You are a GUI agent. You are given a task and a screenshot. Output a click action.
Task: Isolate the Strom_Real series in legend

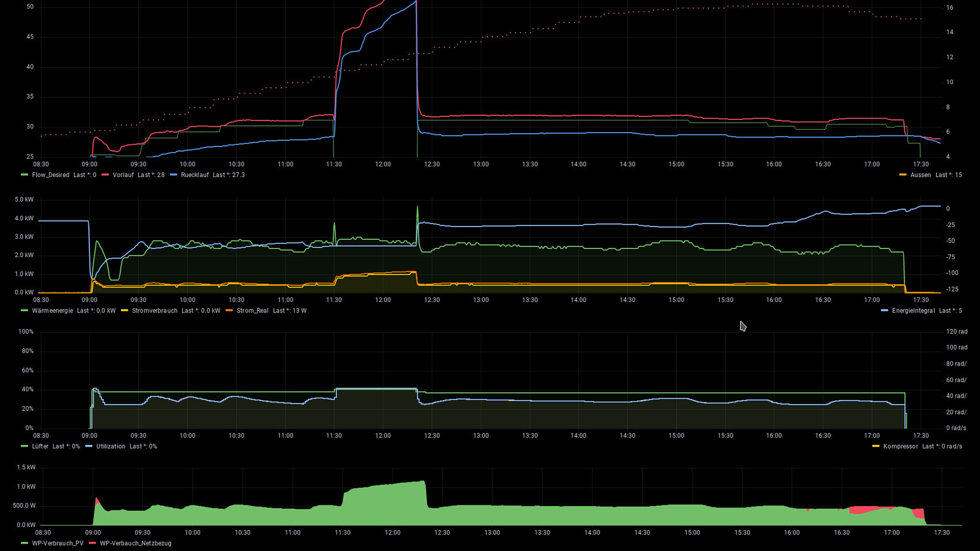point(252,311)
